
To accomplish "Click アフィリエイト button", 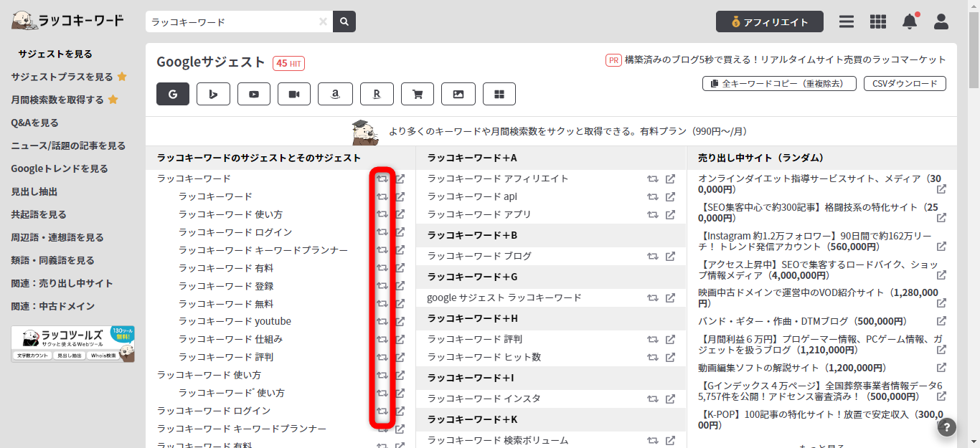I will point(770,22).
